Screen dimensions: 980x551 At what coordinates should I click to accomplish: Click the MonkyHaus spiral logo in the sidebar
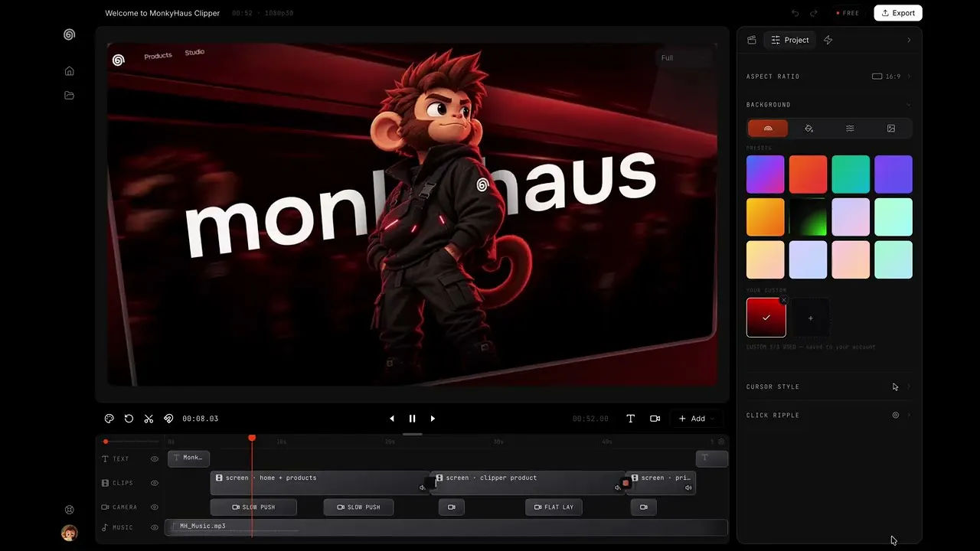pos(69,34)
